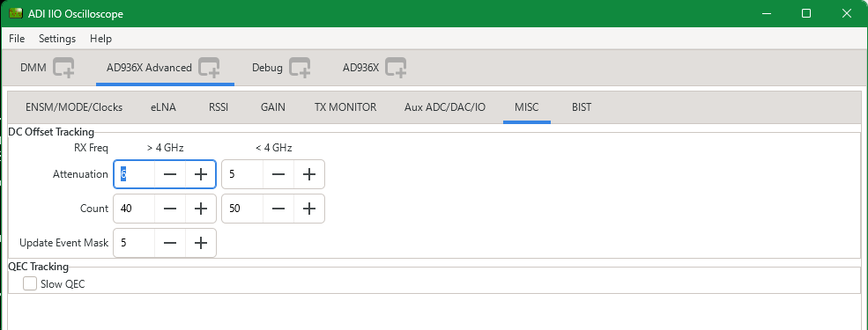Increase the Update Event Mask value
This screenshot has width=868, height=330.
[200, 243]
